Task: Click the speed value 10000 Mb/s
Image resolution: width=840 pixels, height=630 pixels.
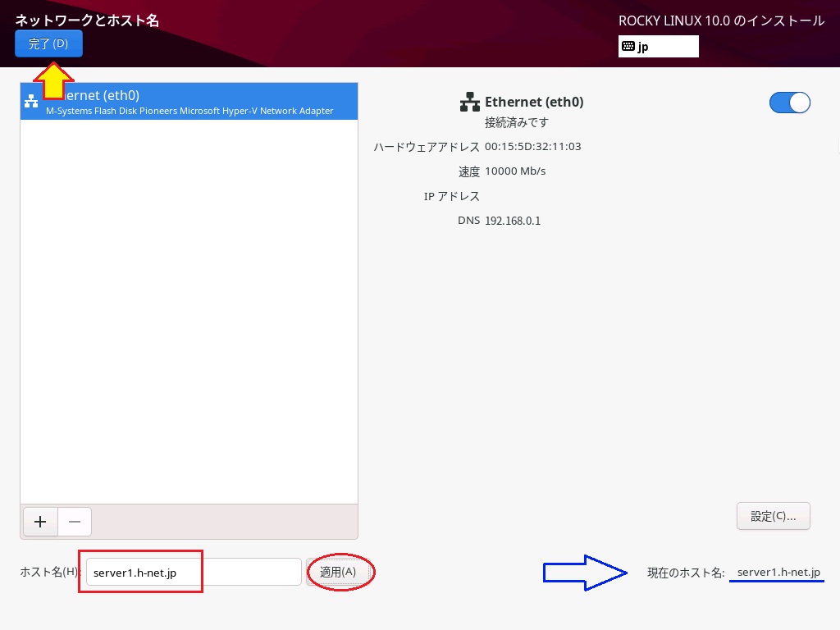Action: (x=515, y=171)
